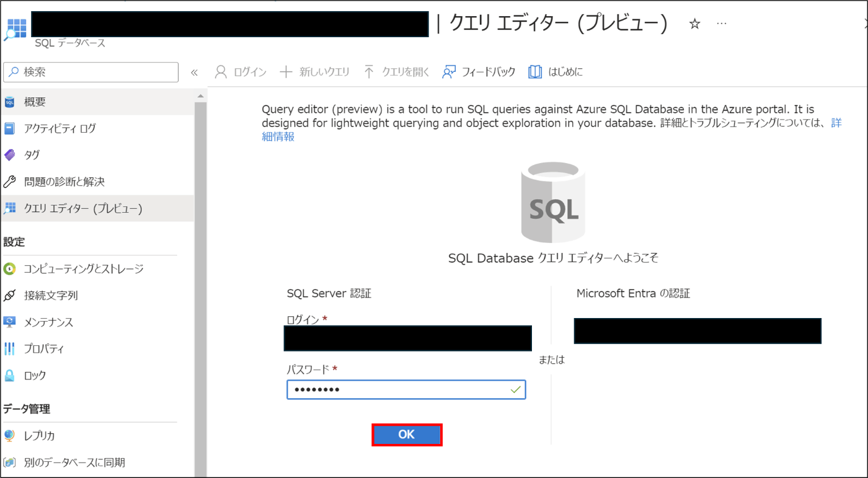Click the sidebar scroll up arrow
868x478 pixels.
(200, 96)
